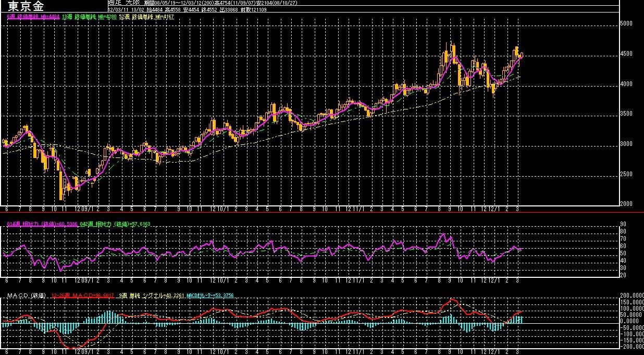Image resolution: width=644 pixels, height=355 pixels.
Task: Click the 90 level on the RSI axis
Action: (623, 224)
